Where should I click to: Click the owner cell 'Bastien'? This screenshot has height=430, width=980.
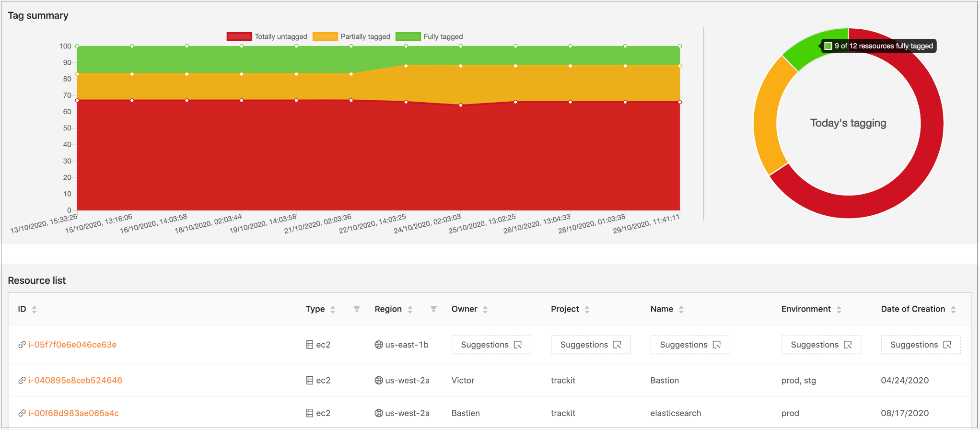[466, 413]
